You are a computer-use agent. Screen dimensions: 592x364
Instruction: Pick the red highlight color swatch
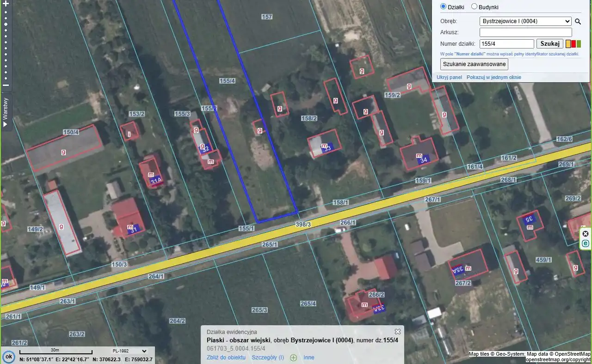pyautogui.click(x=573, y=44)
